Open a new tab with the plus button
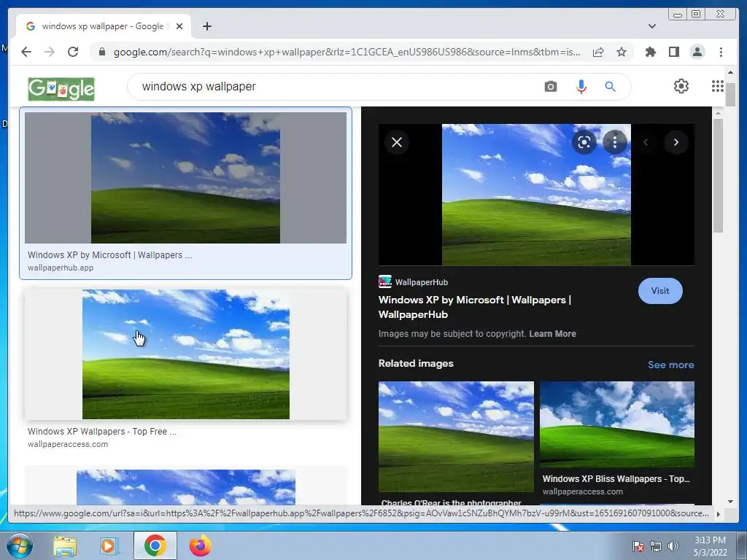747x560 pixels. point(206,26)
